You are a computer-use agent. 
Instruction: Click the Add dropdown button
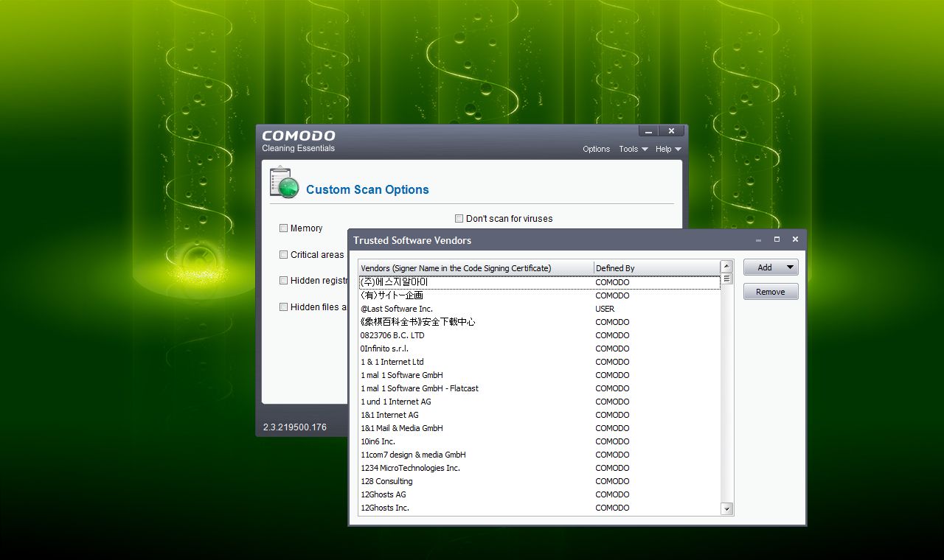click(771, 267)
